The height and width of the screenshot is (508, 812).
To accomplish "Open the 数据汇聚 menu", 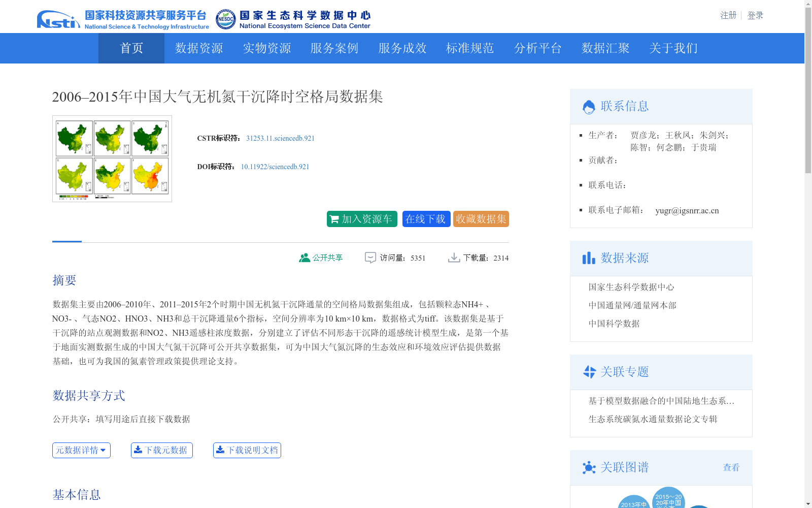I will click(605, 48).
